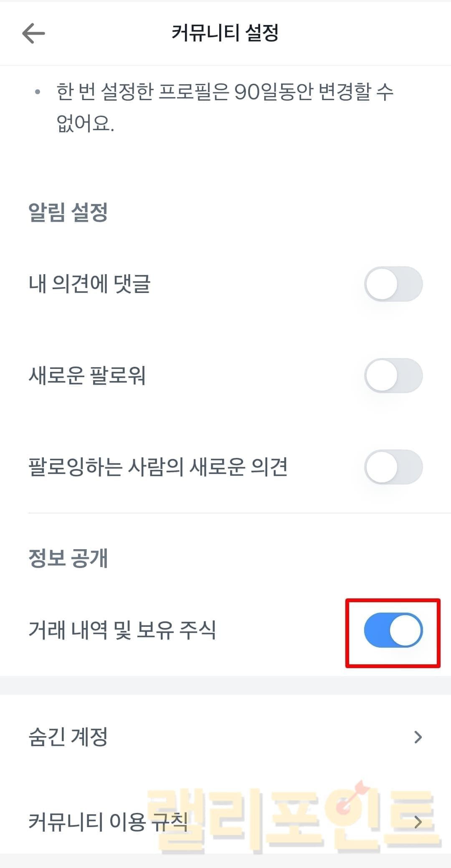Click the 거래 내역 및 보유 주식 label

[122, 630]
